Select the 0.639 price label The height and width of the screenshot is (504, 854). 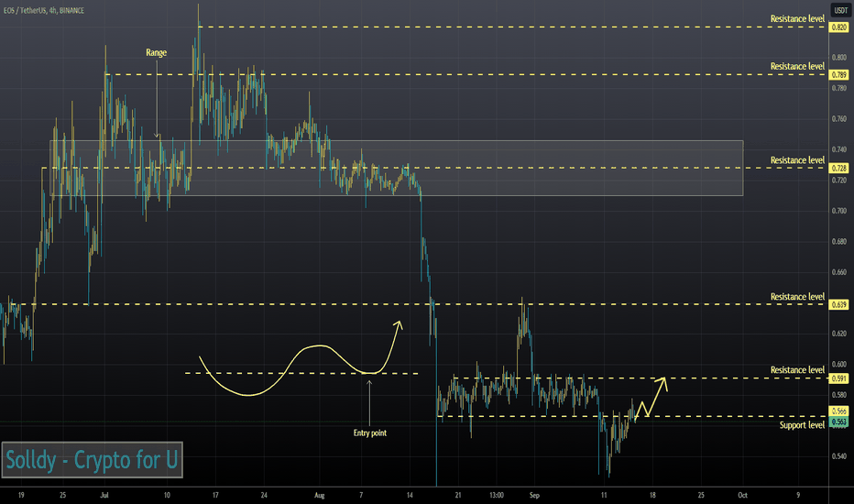[839, 304]
